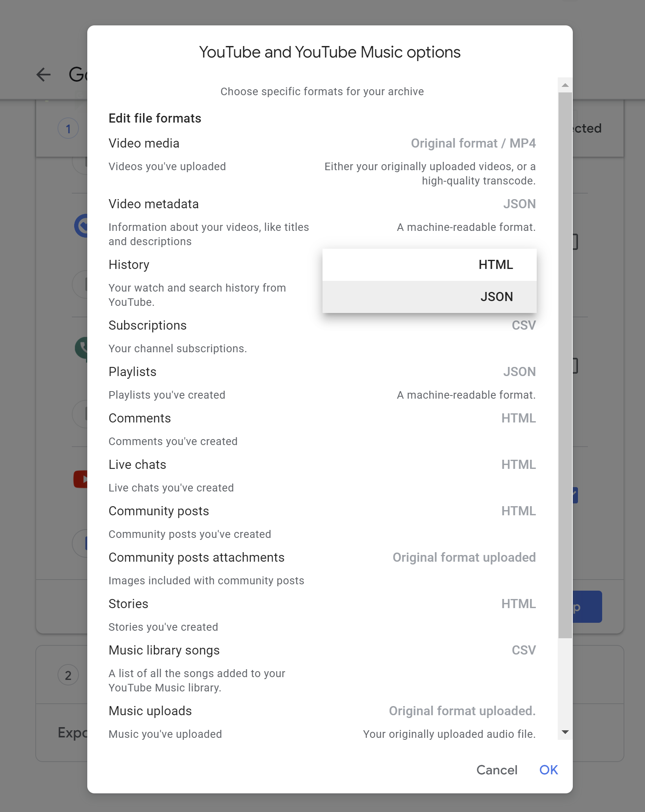Viewport: 645px width, 812px height.
Task: Open the Video media format dropdown
Action: click(x=473, y=143)
